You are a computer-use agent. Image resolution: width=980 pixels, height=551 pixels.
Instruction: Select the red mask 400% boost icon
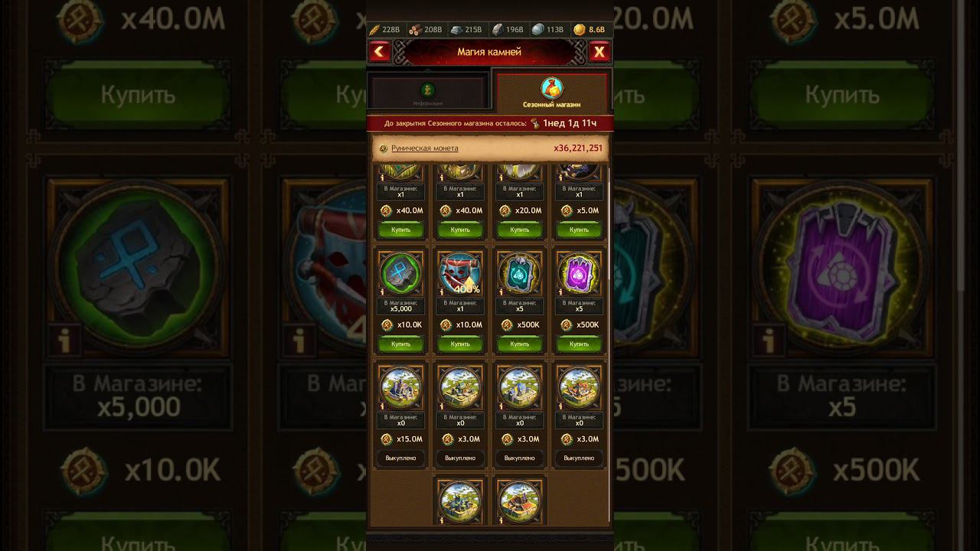[x=460, y=272]
